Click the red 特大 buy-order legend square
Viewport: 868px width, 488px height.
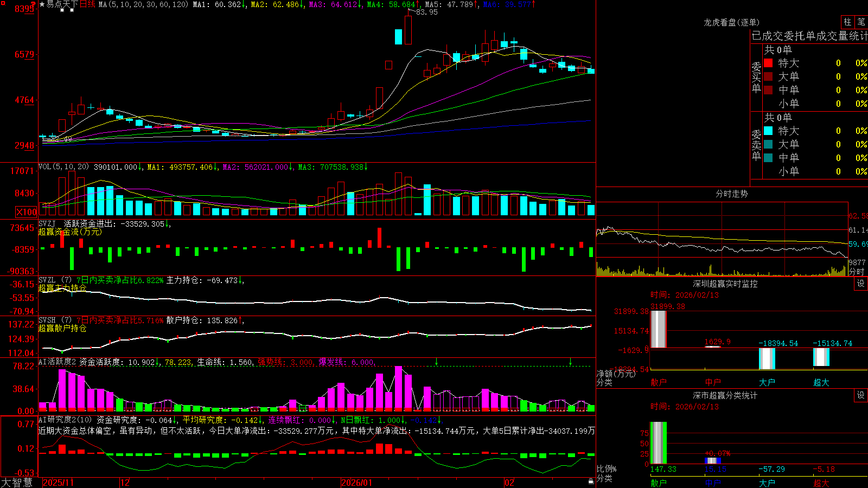[x=768, y=63]
